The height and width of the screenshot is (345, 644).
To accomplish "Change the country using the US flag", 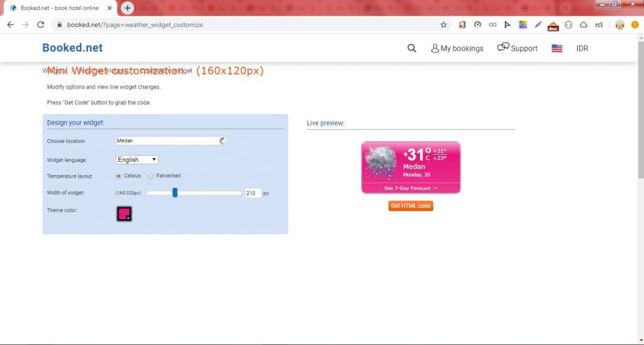I will [557, 48].
